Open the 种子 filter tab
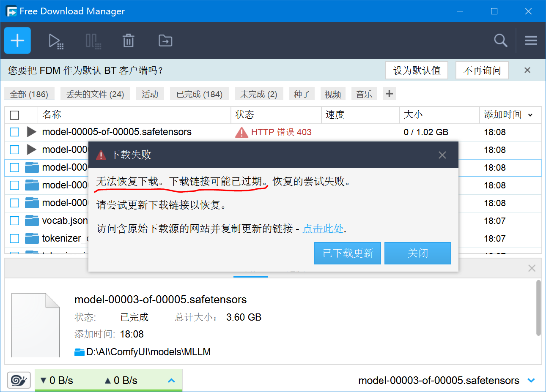This screenshot has width=546, height=392. point(302,94)
